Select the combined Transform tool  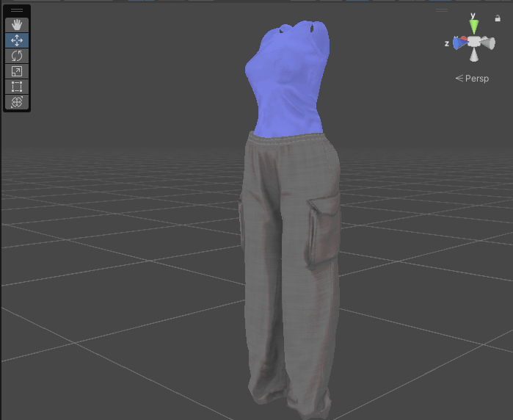coord(17,102)
